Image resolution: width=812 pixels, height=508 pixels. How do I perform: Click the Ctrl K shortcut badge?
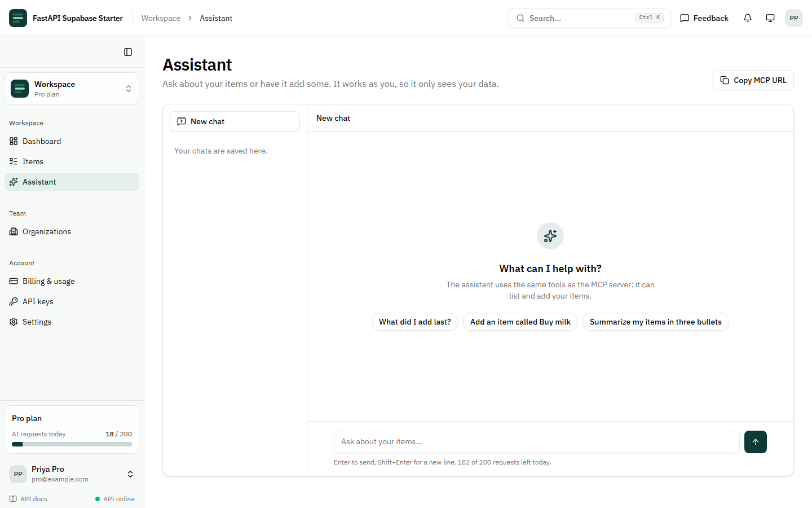pyautogui.click(x=650, y=18)
